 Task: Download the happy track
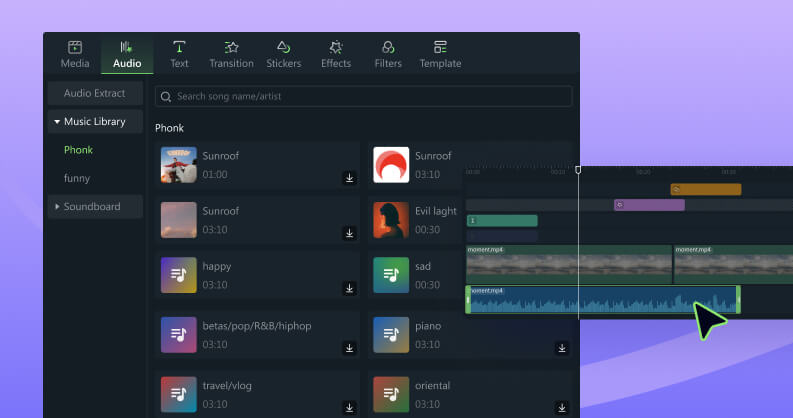349,288
